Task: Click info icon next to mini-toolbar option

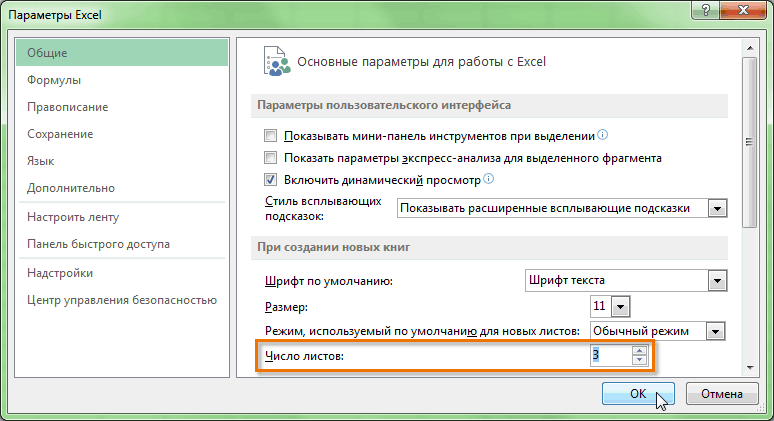Action: (x=603, y=134)
